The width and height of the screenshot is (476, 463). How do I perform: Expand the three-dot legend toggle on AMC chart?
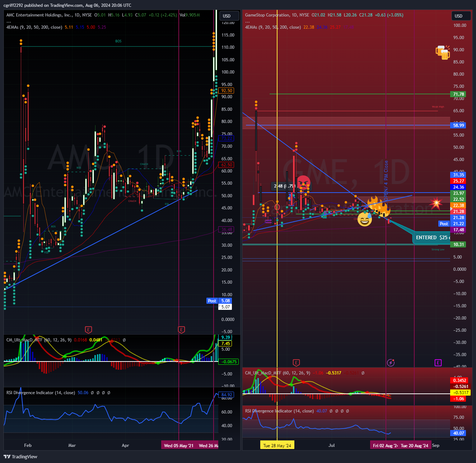tap(9, 22)
